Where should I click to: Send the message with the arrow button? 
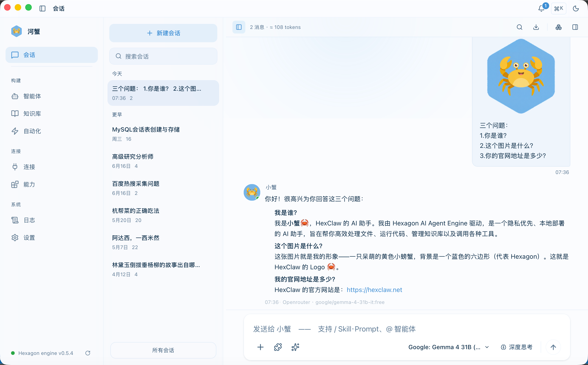[553, 347]
